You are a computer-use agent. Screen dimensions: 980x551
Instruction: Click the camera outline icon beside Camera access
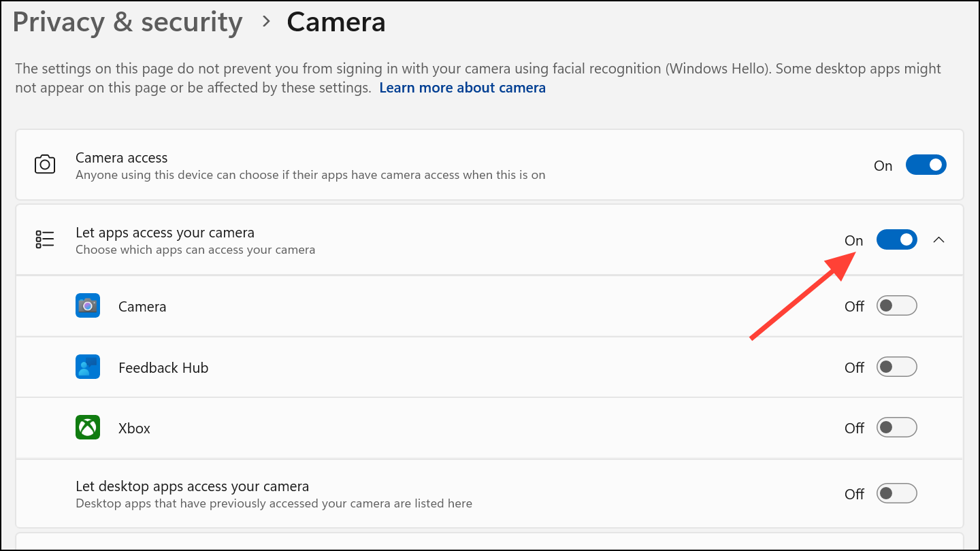(x=45, y=165)
